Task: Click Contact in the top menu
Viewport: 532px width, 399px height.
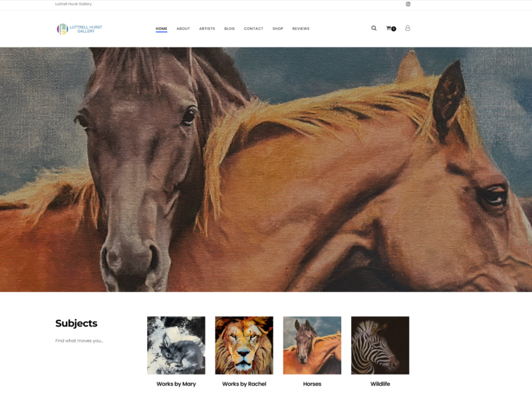Action: coord(253,29)
